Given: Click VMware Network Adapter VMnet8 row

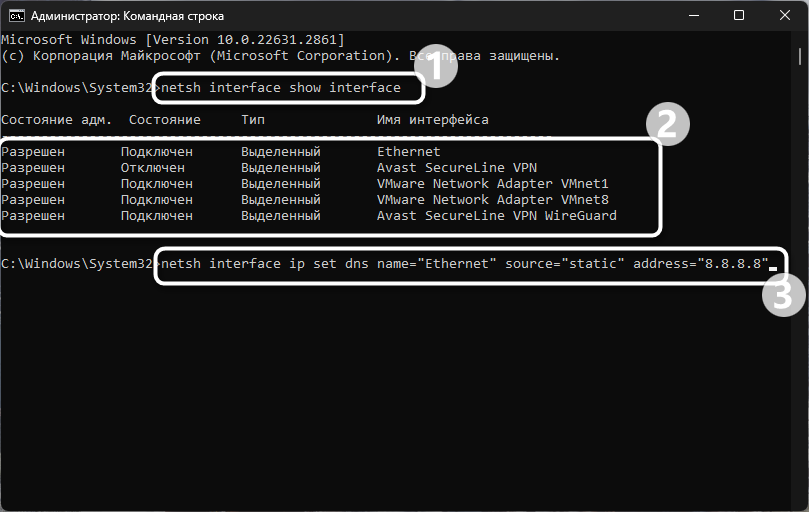Looking at the screenshot, I should (x=492, y=200).
